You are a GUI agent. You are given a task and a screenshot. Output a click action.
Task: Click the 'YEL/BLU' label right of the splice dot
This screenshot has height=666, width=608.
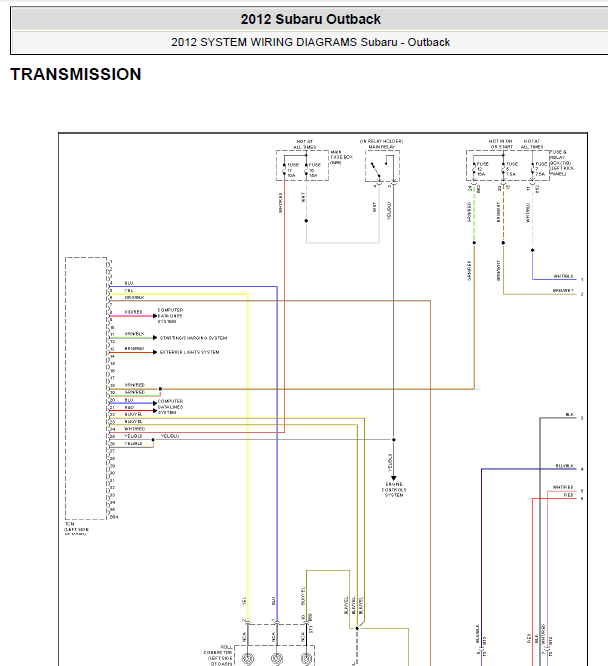[170, 436]
